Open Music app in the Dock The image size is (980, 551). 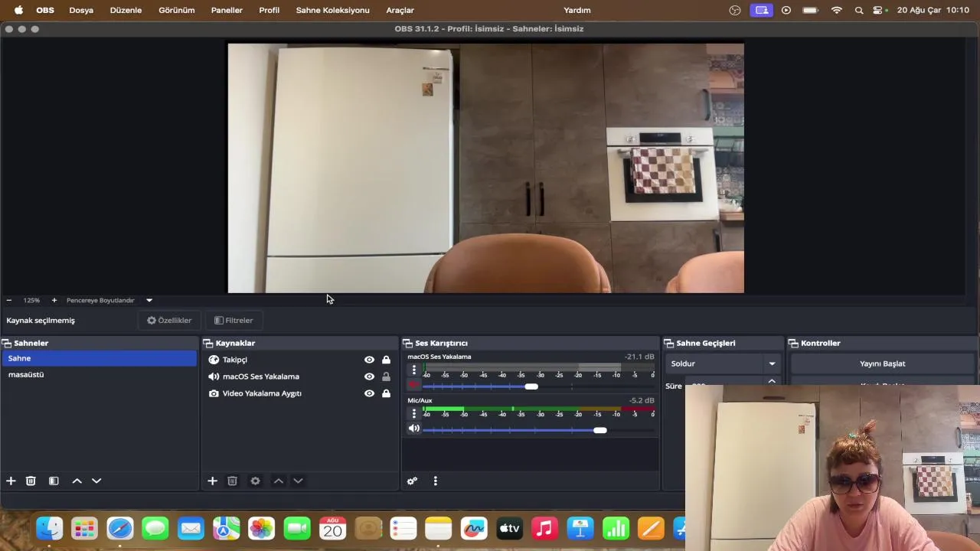click(544, 528)
